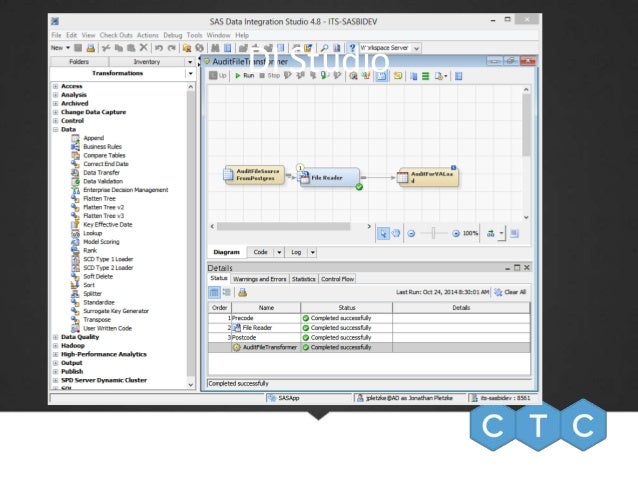
Task: Click the Up button in job toolbar
Action: coord(218,76)
